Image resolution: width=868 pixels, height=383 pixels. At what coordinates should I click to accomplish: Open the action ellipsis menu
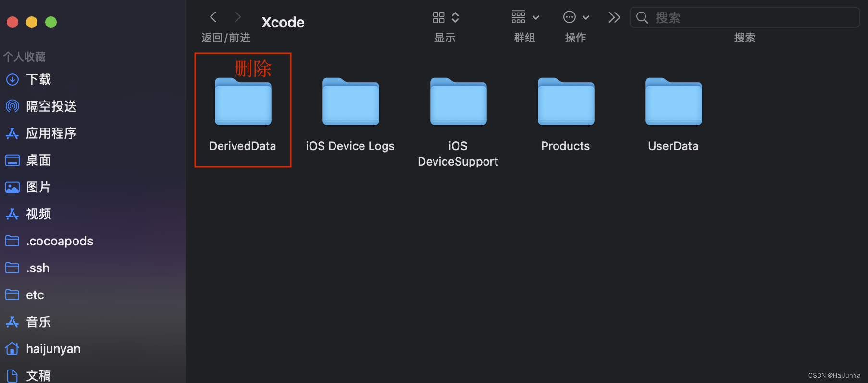[x=576, y=17]
